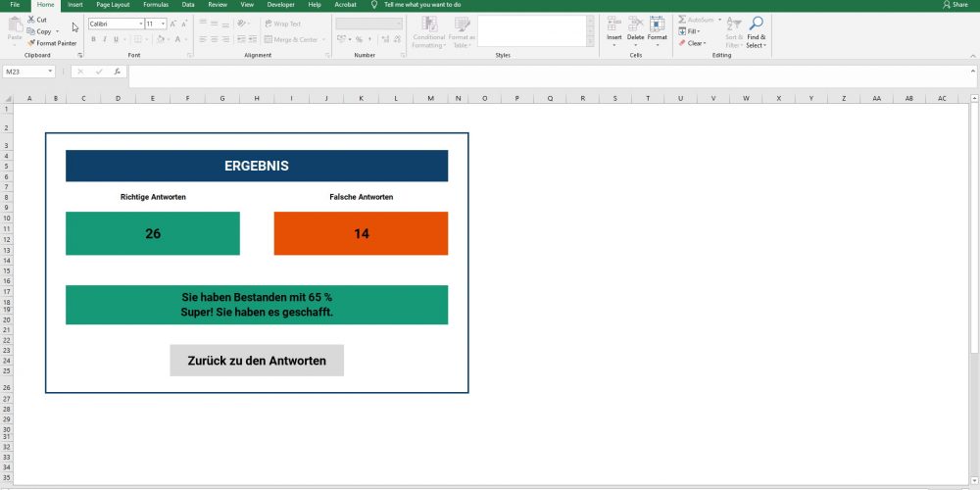This screenshot has width=980, height=490.
Task: Expand the Copy options arrow
Action: point(57,31)
